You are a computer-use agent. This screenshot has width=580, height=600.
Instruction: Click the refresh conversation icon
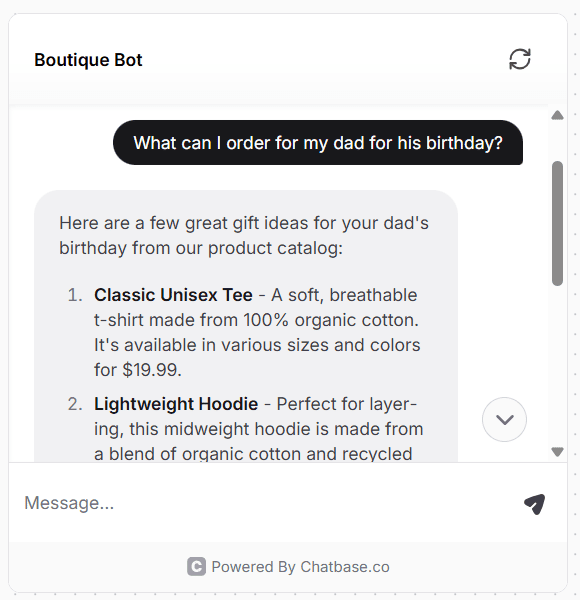pos(520,59)
